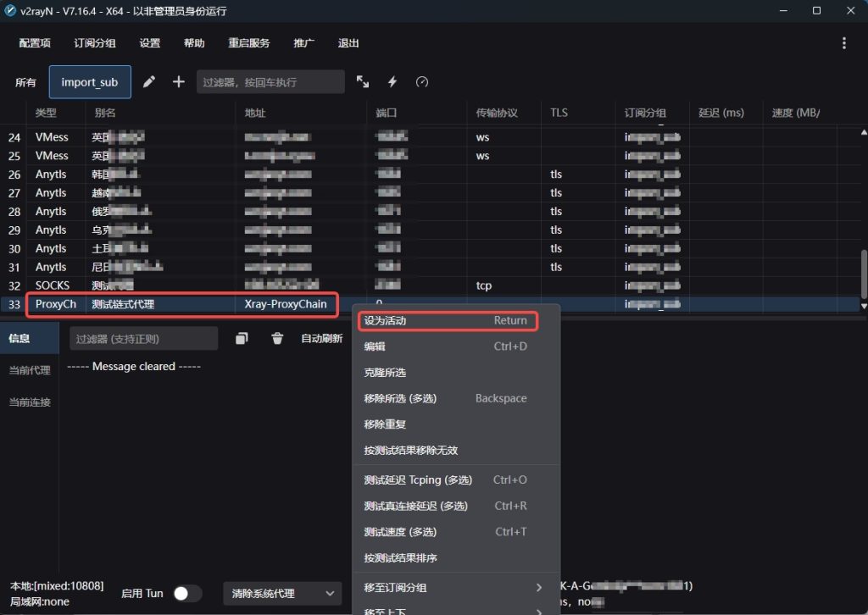Viewport: 868px width, 615px height.
Task: Select 设为活动 from context menu
Action: point(445,321)
